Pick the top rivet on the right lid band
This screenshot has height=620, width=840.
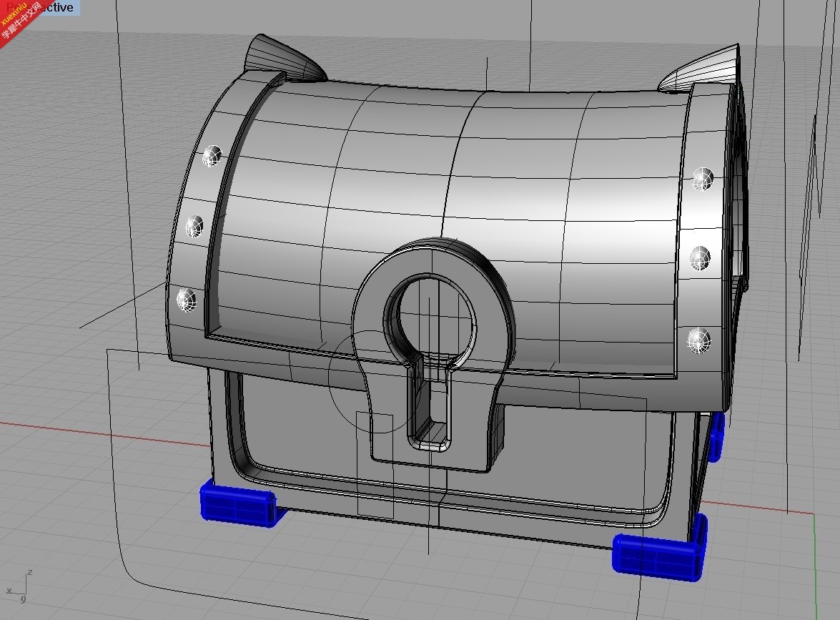pyautogui.click(x=702, y=179)
